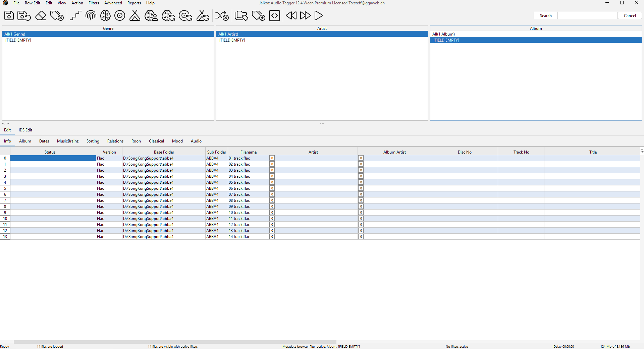Click the horizontal scrollbar under the table
Viewport: 644px width, 349px height.
pos(174,342)
